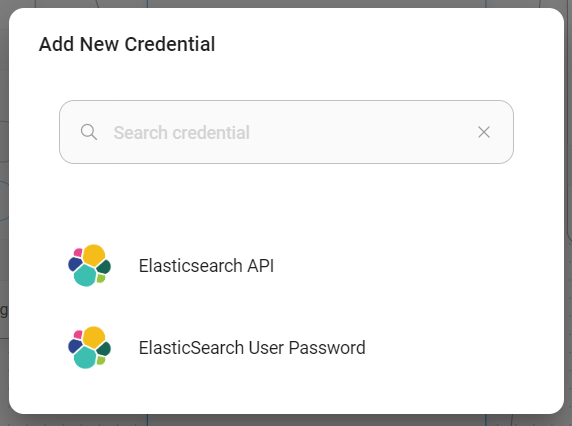Click empty space right of User Password entry

pyautogui.click(x=440, y=348)
